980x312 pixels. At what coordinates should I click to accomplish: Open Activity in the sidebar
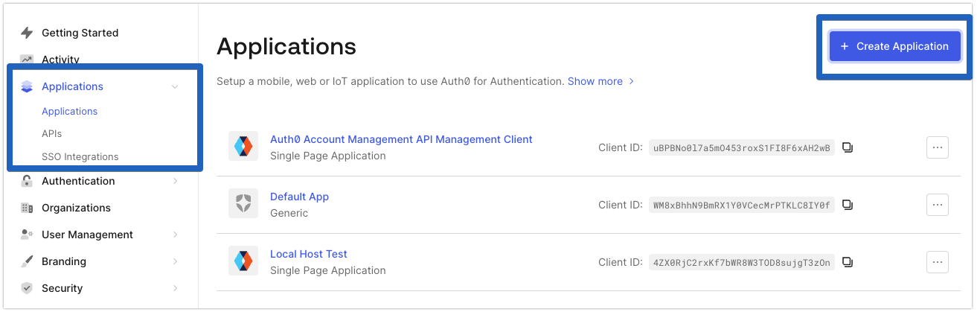click(x=60, y=60)
